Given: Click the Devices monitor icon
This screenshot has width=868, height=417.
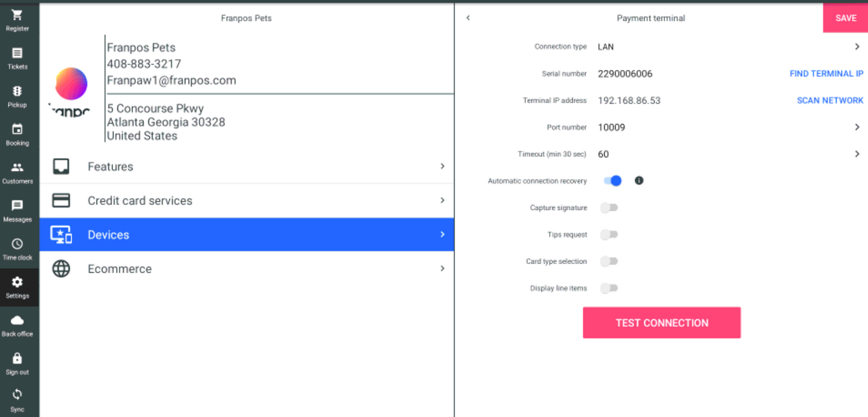Looking at the screenshot, I should click(61, 235).
